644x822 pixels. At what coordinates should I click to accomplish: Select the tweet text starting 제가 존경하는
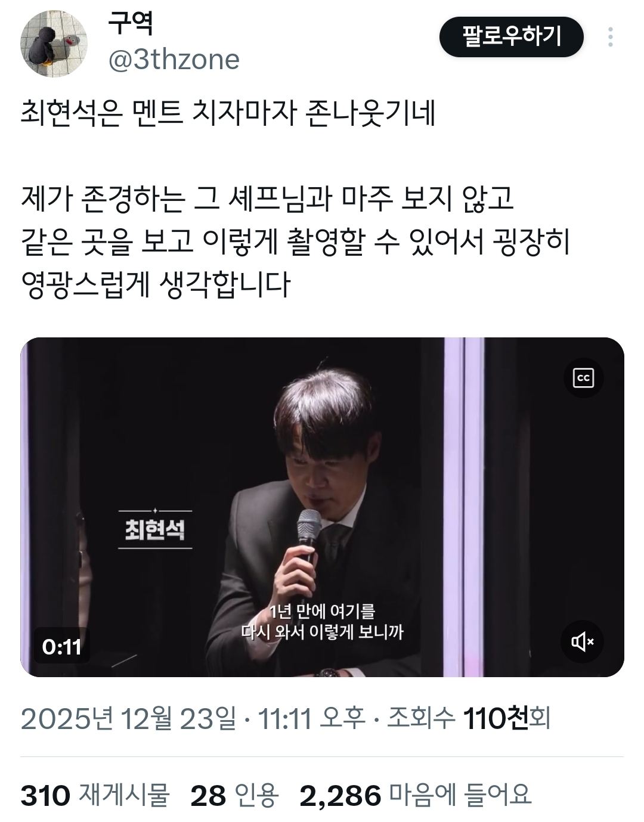(296, 241)
